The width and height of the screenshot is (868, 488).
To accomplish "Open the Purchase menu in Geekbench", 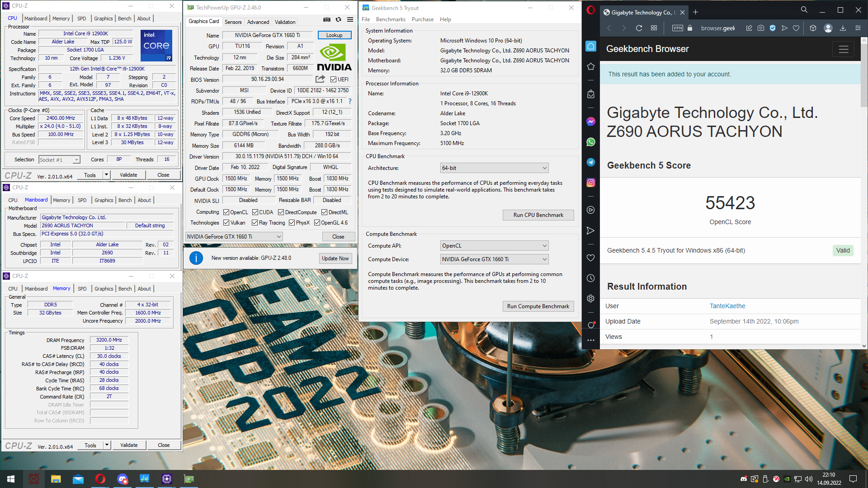I will click(x=423, y=19).
